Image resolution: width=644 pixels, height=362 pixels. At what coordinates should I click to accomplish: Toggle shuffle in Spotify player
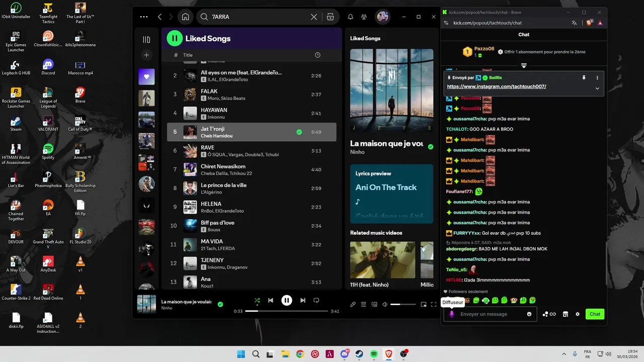point(257,301)
